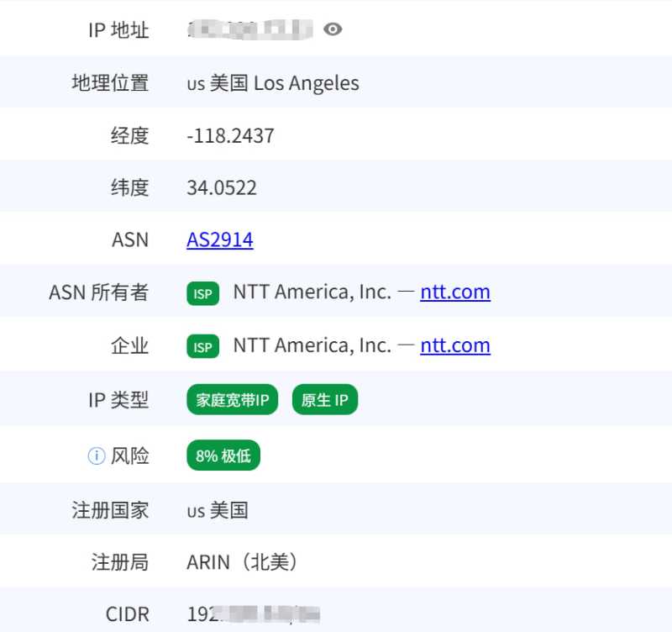Screen dimensions: 672x632
Task: Click the 风险 label text
Action: [130, 456]
